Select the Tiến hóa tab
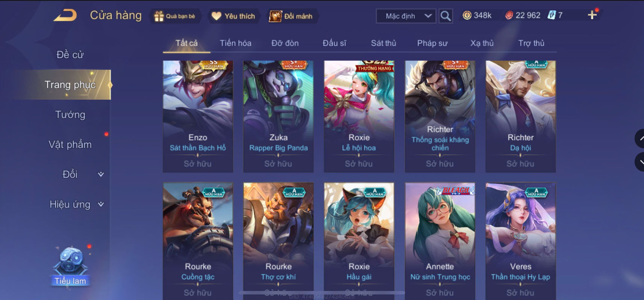Viewport: 644px width, 300px height. 236,43
